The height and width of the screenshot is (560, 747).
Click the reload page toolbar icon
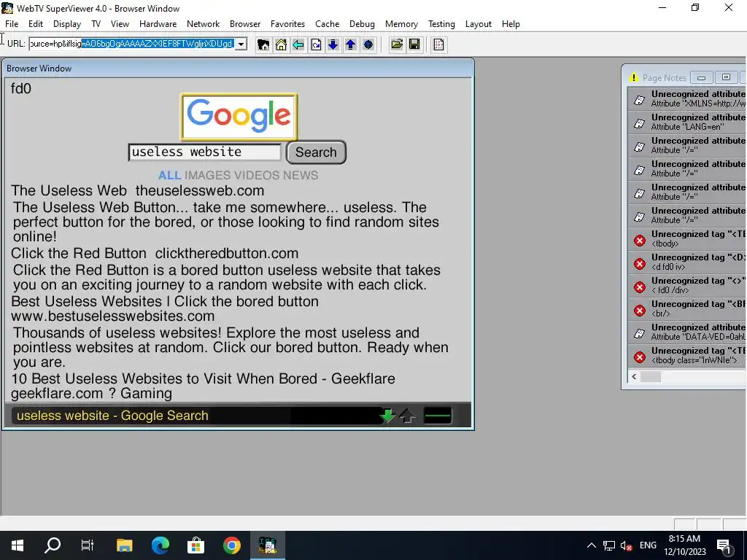coord(316,44)
